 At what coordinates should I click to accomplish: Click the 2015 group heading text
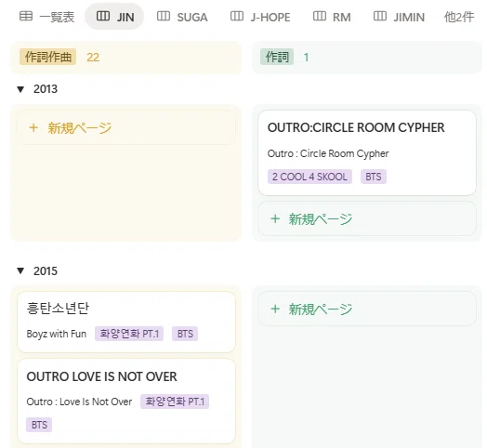[x=46, y=270]
